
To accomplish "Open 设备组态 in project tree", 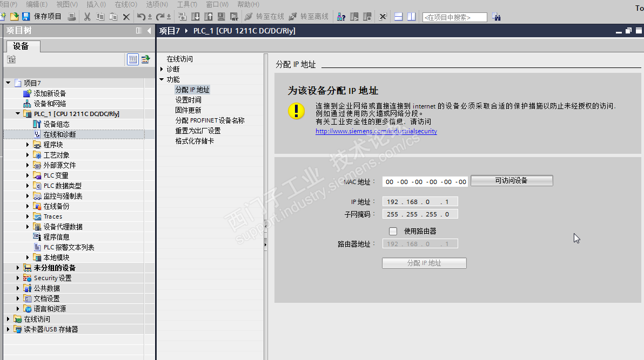I will pos(56,124).
